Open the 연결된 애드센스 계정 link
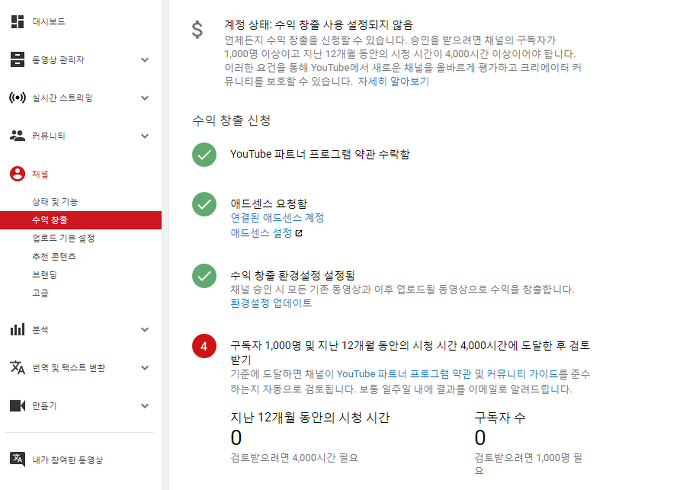Screen dimensions: 683x490 [x=277, y=218]
